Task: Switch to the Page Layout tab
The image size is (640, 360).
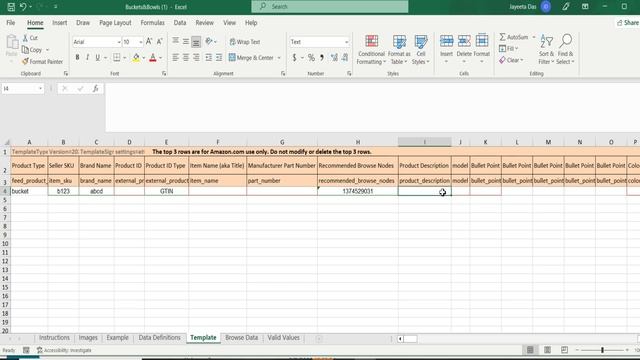Action: coord(115,23)
